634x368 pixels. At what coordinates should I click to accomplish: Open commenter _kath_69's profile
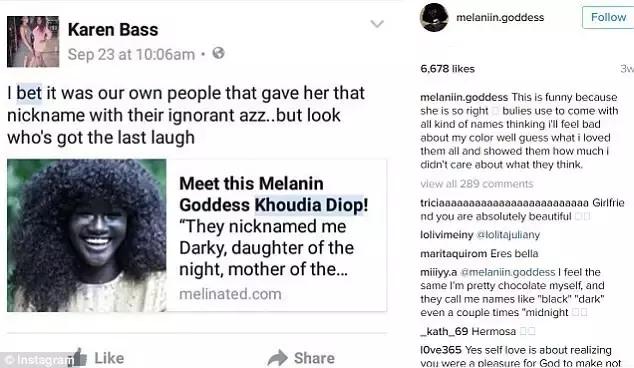(x=444, y=332)
